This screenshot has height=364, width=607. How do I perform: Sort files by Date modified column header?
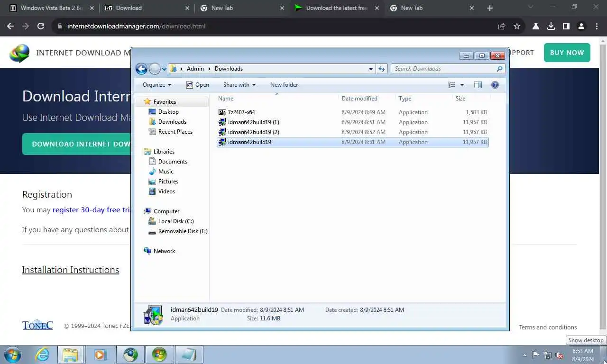[368, 99]
